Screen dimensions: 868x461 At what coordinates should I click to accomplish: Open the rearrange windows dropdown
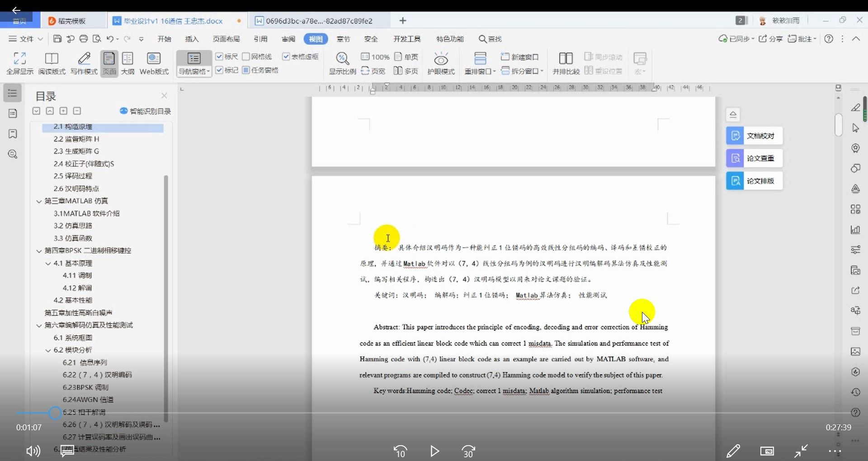[480, 71]
